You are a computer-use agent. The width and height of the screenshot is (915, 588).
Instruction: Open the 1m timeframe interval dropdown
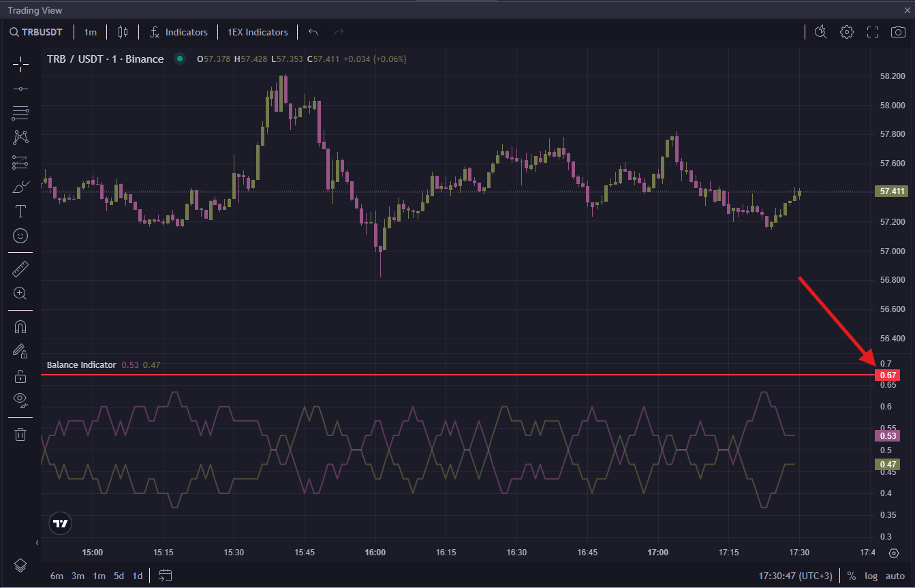(91, 32)
